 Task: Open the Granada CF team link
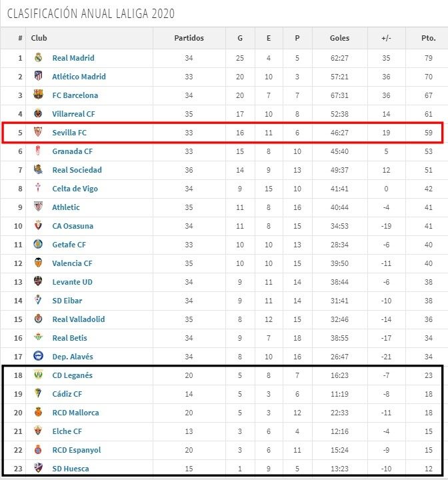pyautogui.click(x=72, y=151)
